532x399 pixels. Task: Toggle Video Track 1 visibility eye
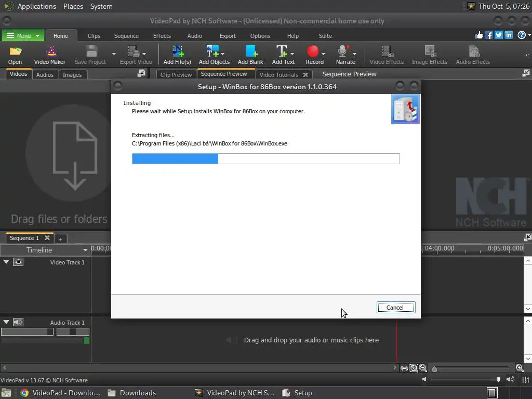coord(18,262)
